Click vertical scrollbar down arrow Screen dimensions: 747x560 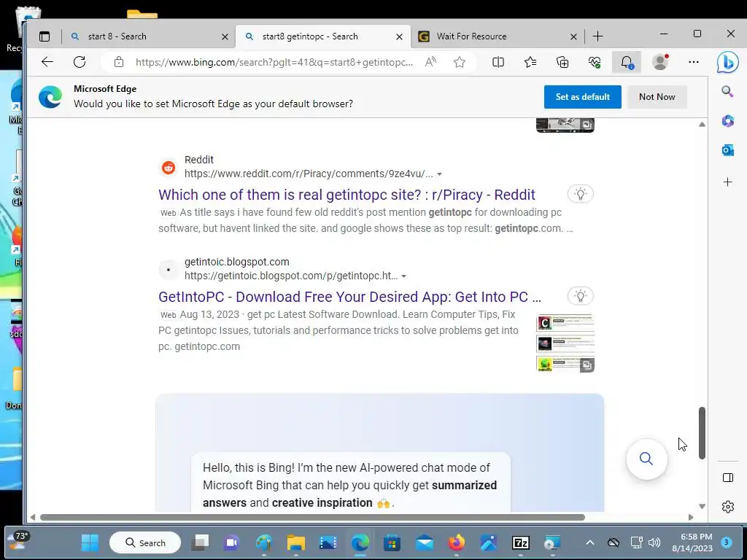click(702, 506)
